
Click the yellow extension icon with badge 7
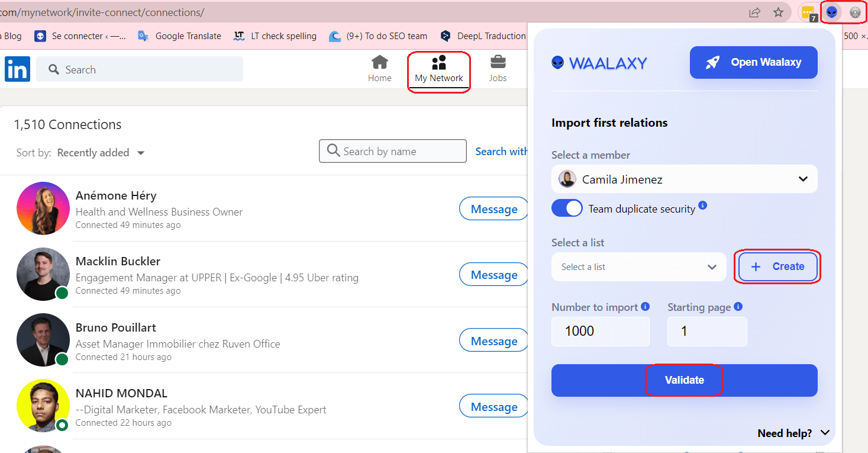(808, 12)
